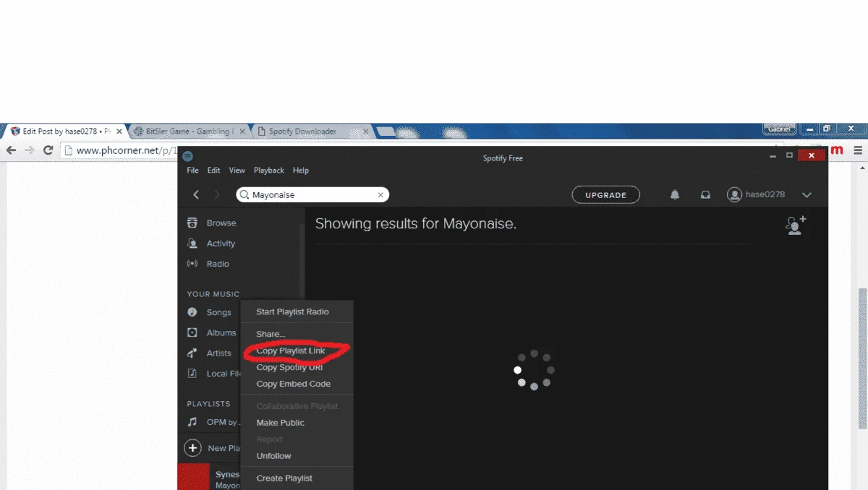This screenshot has width=868, height=490.
Task: Click the UPGRADE button
Action: pyautogui.click(x=605, y=195)
